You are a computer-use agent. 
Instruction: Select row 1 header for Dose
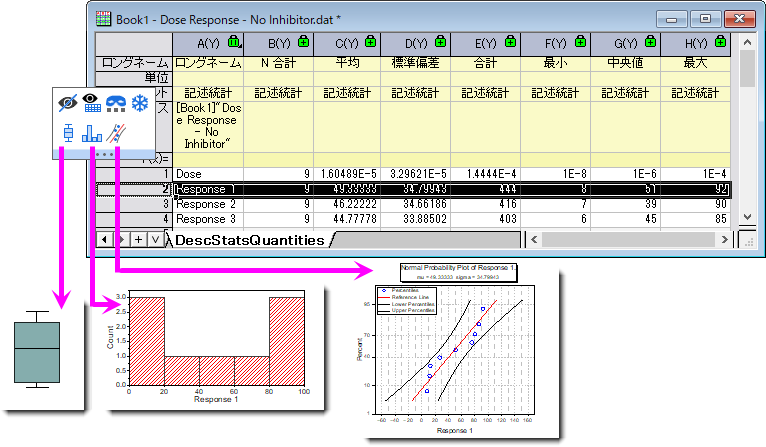click(x=134, y=174)
